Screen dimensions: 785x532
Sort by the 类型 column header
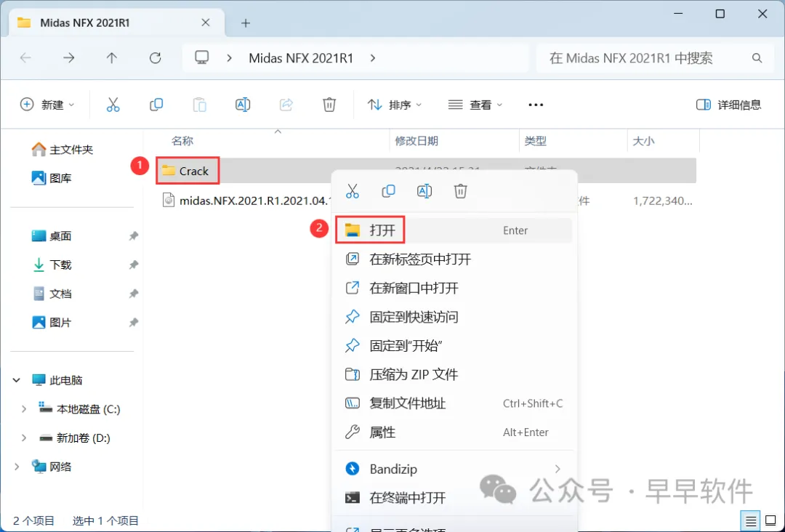click(535, 141)
